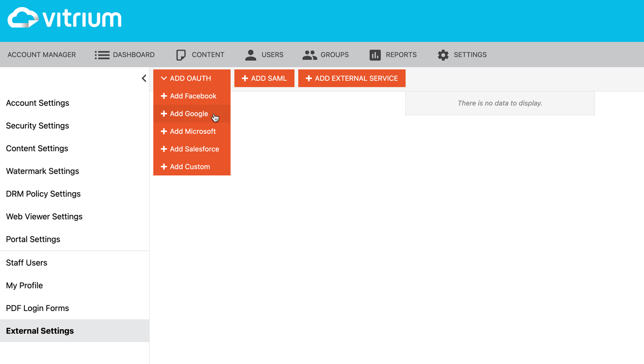The height and width of the screenshot is (364, 644).
Task: Click the Reports bar chart icon
Action: pos(375,55)
